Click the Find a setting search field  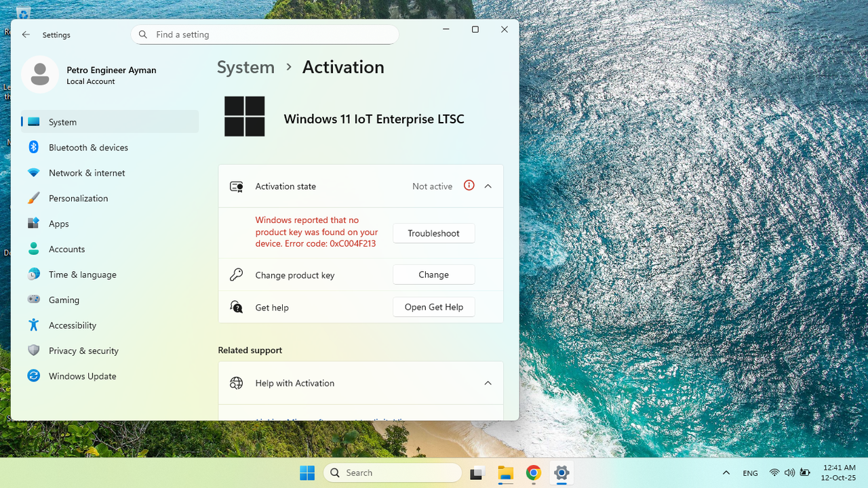tap(264, 35)
